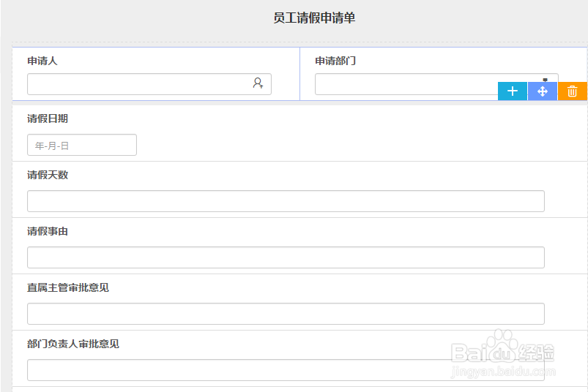Click the 直属主管审批意见 input field

(x=286, y=314)
